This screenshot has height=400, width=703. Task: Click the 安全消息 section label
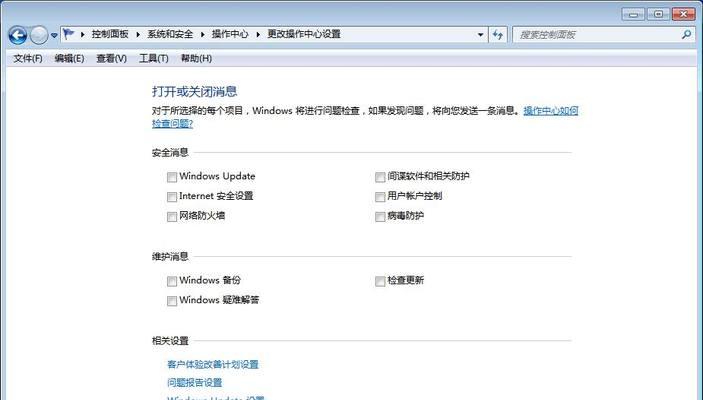coord(170,152)
